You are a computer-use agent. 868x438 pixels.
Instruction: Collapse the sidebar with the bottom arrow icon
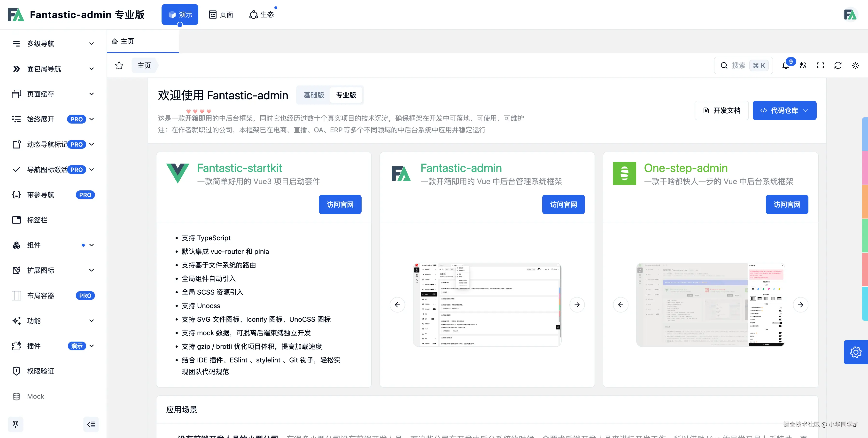(x=91, y=424)
